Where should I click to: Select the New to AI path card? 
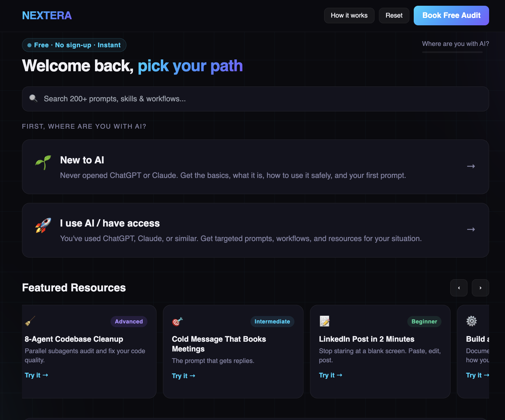256,167
